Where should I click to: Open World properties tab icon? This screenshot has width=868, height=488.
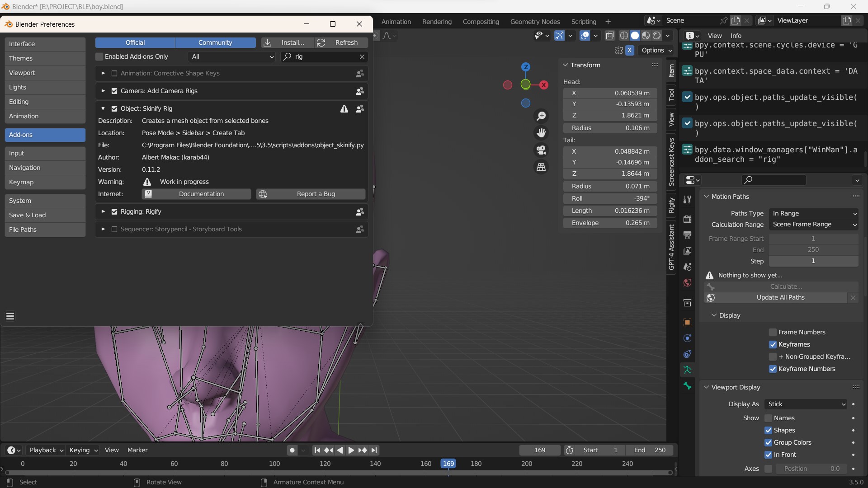pos(688,283)
